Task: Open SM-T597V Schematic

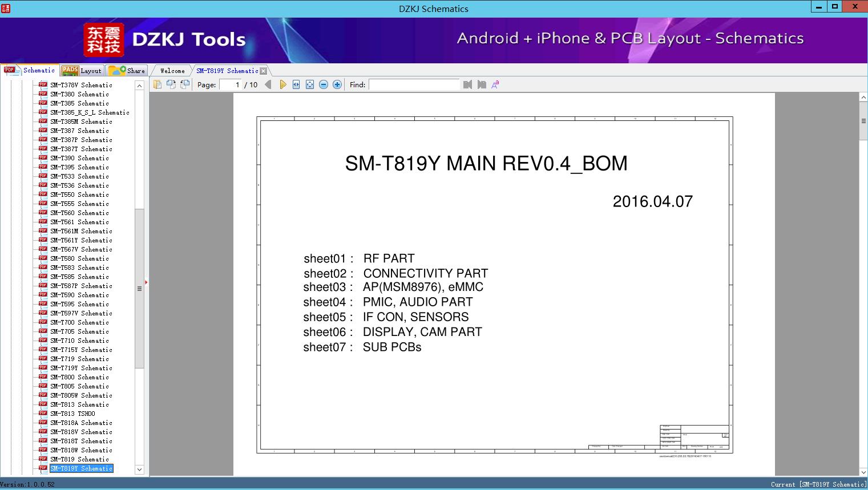Action: [x=81, y=313]
